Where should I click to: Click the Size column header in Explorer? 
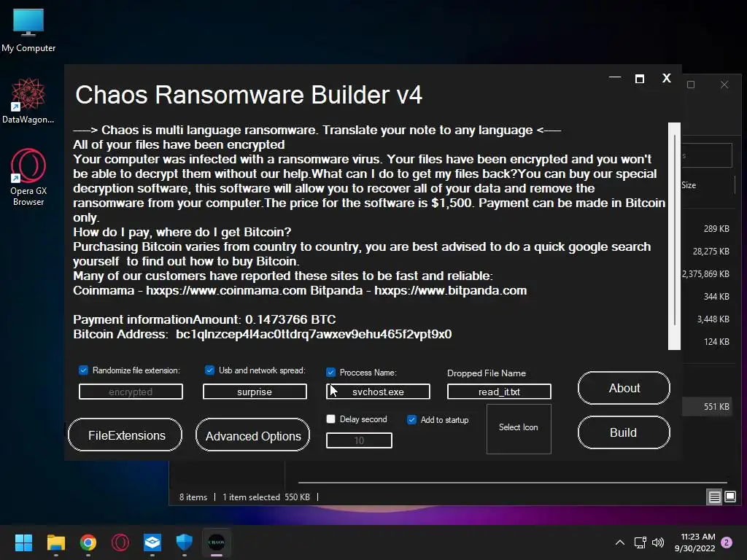(x=689, y=185)
